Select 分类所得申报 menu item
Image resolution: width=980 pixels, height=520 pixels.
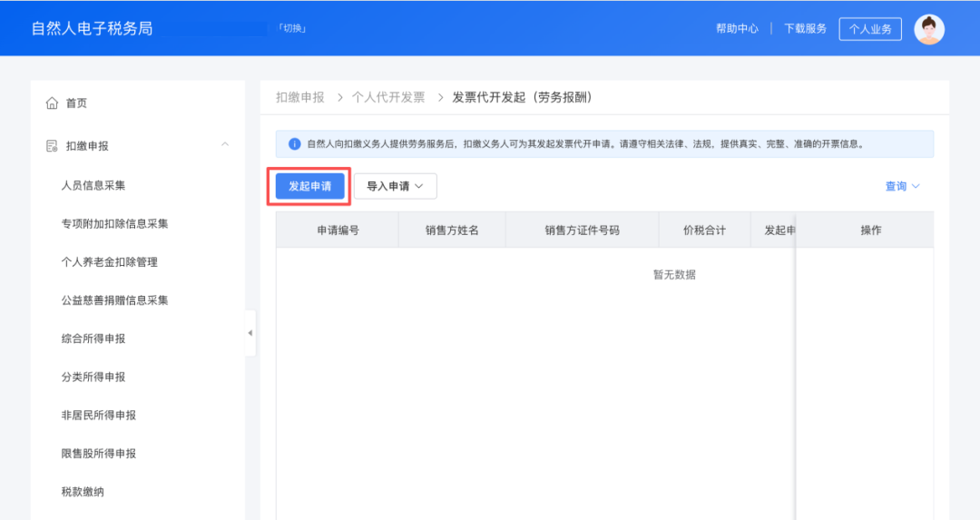point(93,377)
